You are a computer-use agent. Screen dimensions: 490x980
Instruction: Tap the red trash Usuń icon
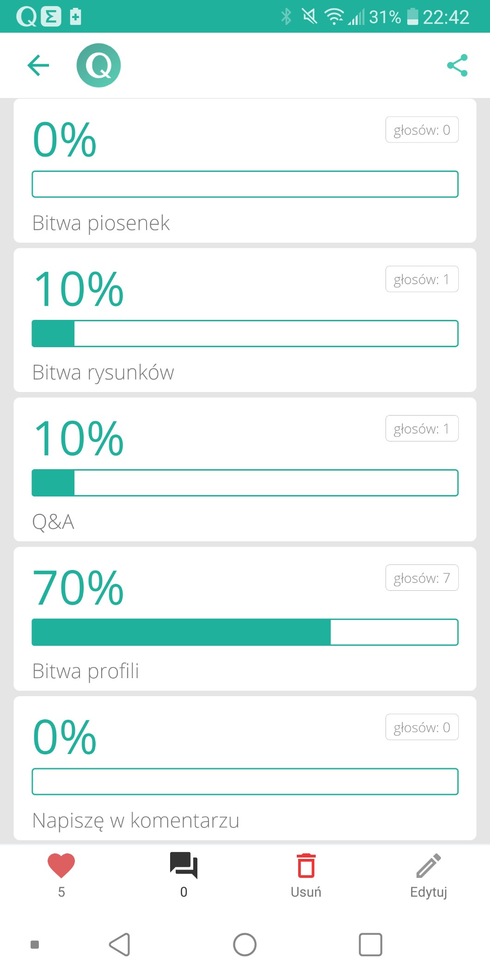(306, 865)
